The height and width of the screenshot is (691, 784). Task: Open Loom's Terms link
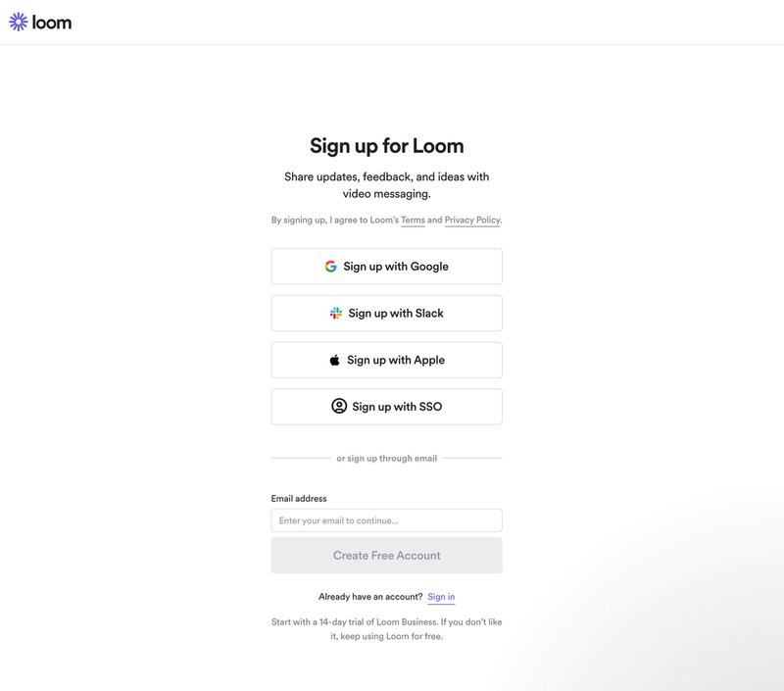point(413,220)
